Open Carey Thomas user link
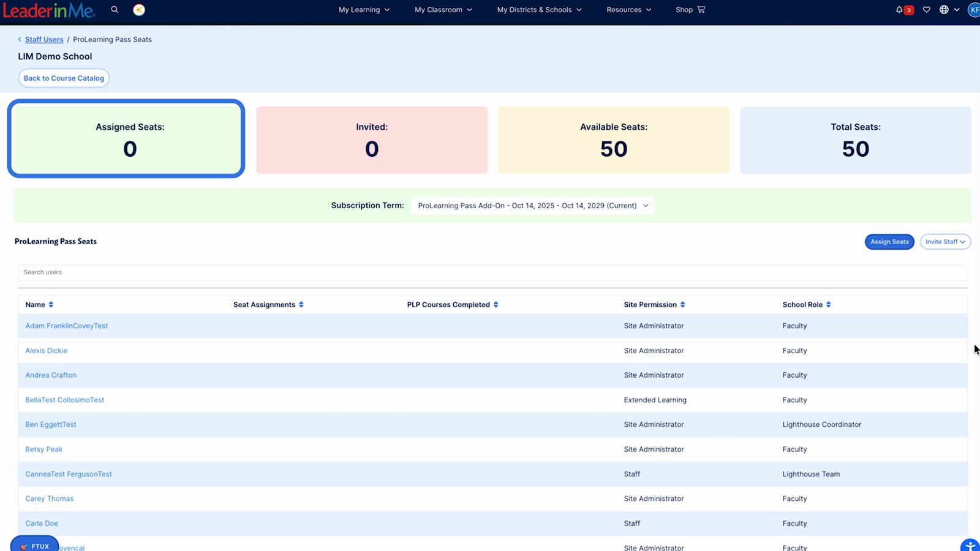Screen dimensions: 980x551 click(x=49, y=498)
